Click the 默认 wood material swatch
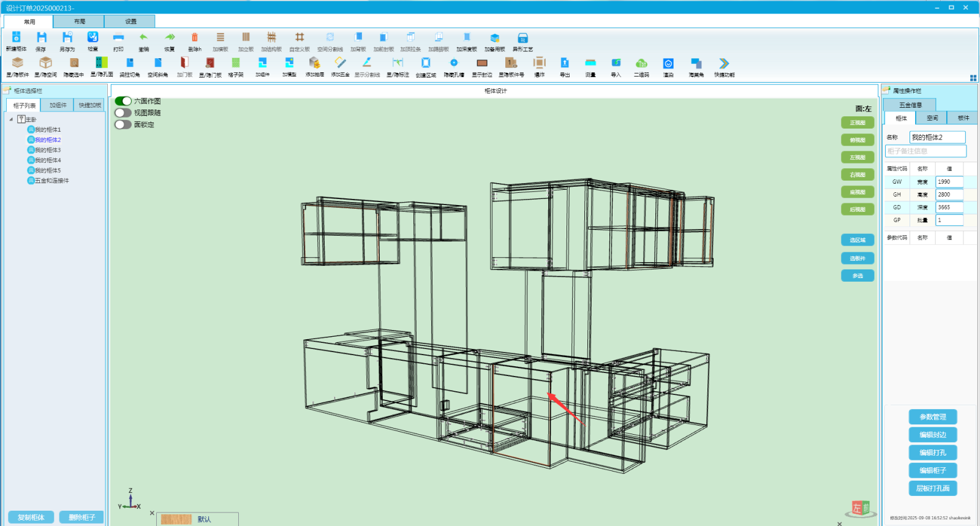This screenshot has height=526, width=980. point(176,519)
